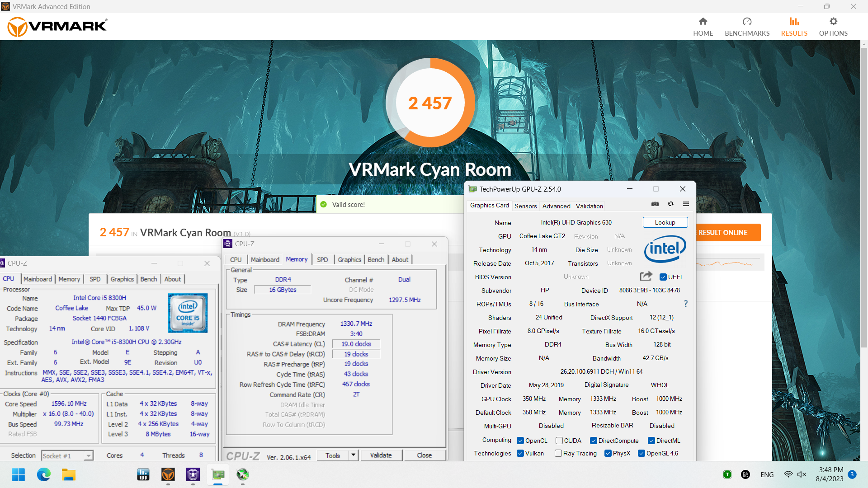Open VRMark OPTIONS gear
Viewport: 868px width, 488px height.
coord(833,27)
